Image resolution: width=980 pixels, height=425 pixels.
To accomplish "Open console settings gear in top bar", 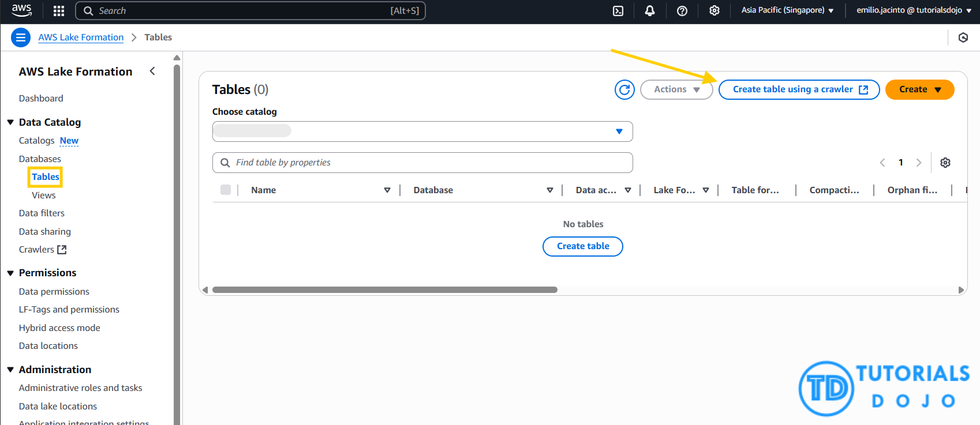I will [x=715, y=10].
